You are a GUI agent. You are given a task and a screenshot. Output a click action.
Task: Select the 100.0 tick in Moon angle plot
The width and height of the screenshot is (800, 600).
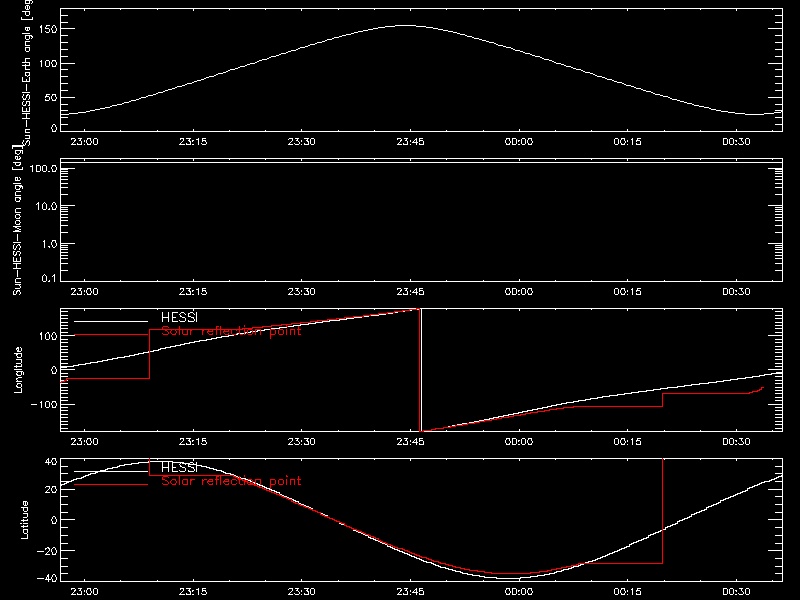pyautogui.click(x=43, y=168)
